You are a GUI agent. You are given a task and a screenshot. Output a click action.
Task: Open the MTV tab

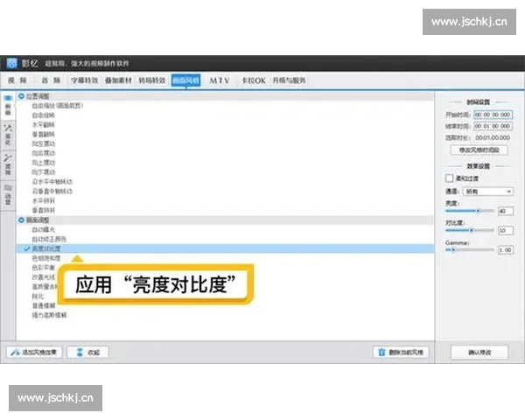point(220,80)
